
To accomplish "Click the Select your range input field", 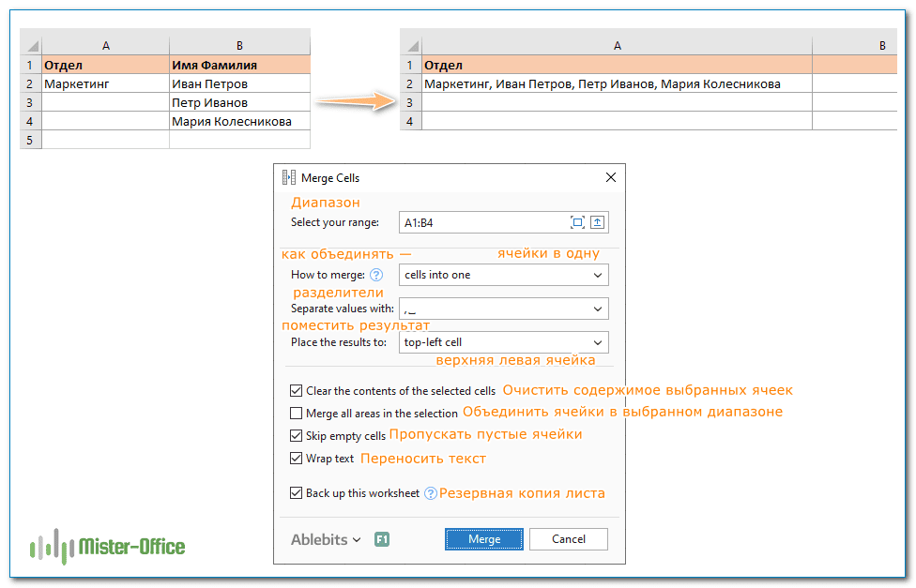I will (483, 222).
